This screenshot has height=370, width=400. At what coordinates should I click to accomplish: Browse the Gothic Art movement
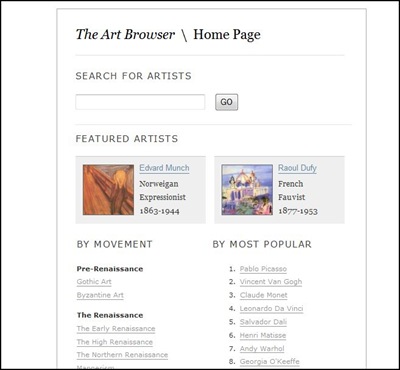point(94,282)
